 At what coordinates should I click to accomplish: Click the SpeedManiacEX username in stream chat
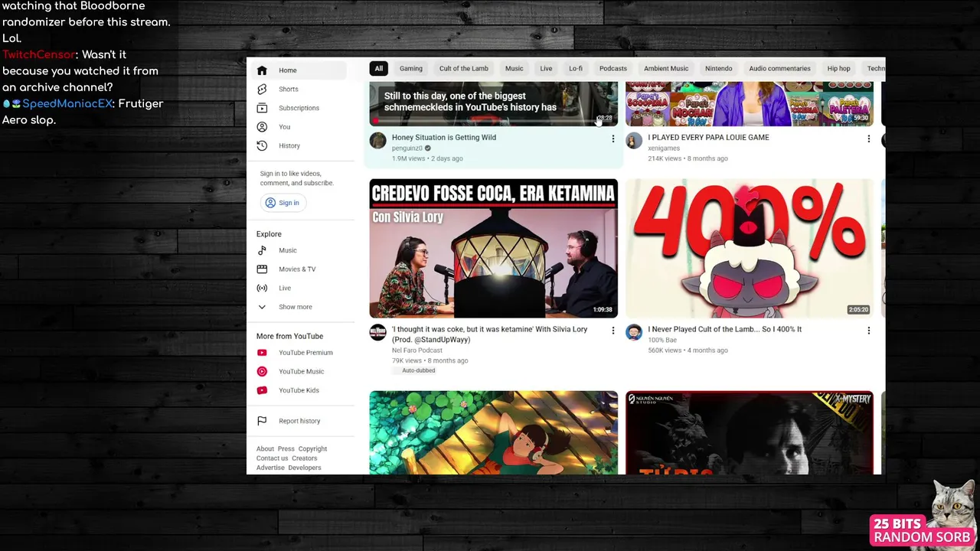[67, 103]
